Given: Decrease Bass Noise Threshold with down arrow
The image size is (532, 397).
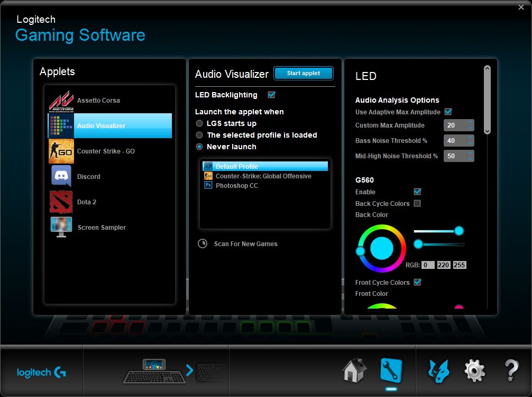Looking at the screenshot, I should [470, 143].
